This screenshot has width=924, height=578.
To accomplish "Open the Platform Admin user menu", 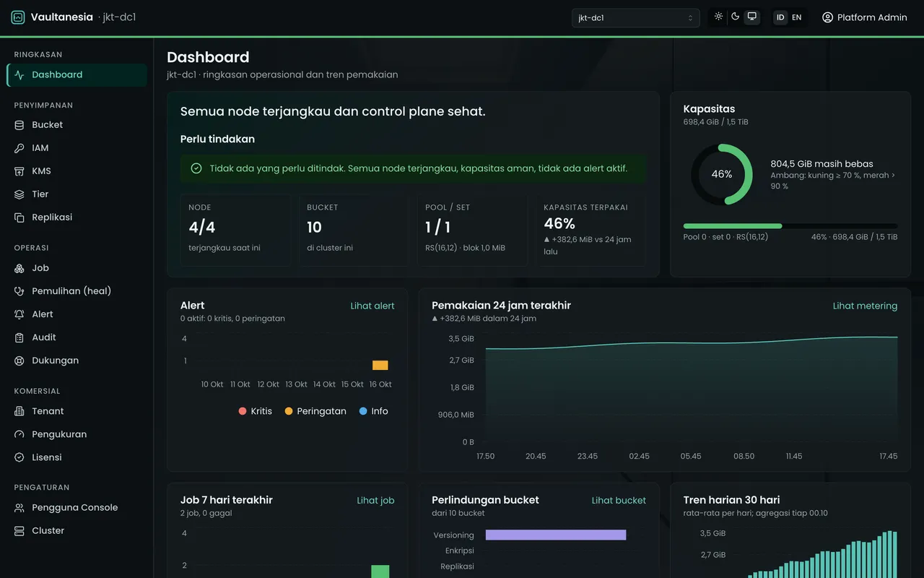I will coord(864,17).
